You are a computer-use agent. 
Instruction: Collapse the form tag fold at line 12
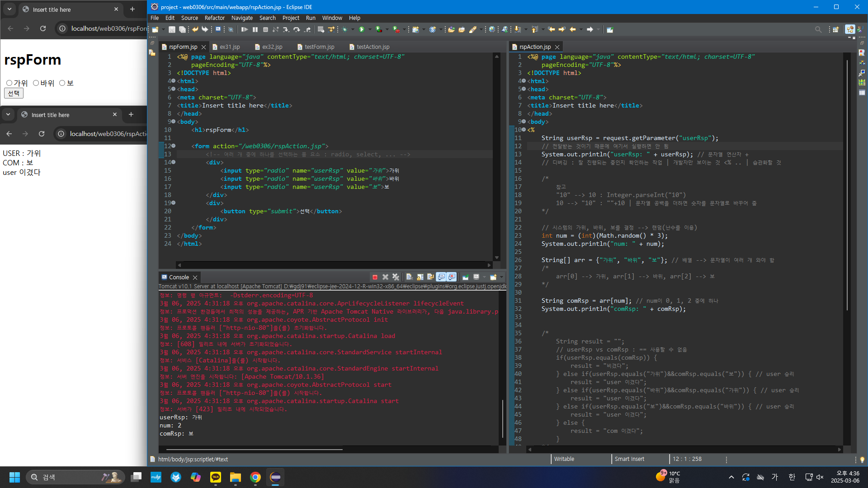click(x=173, y=146)
